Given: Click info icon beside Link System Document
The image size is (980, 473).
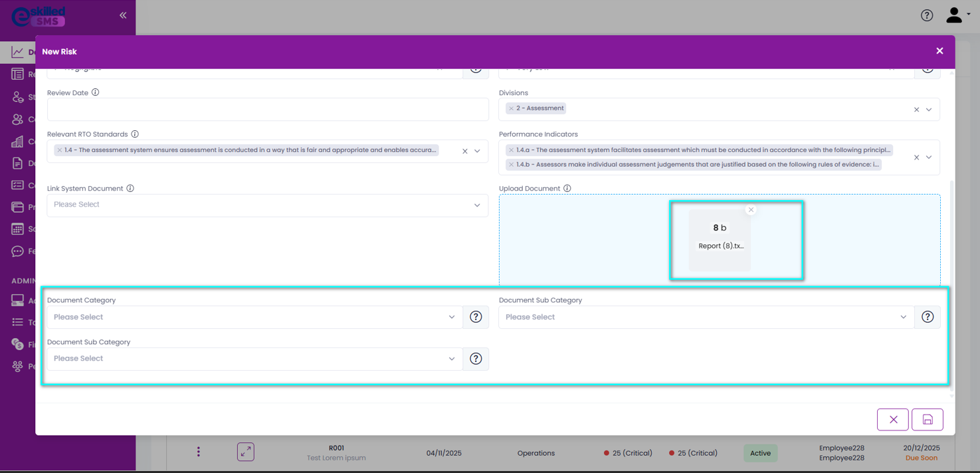Looking at the screenshot, I should click(x=130, y=189).
